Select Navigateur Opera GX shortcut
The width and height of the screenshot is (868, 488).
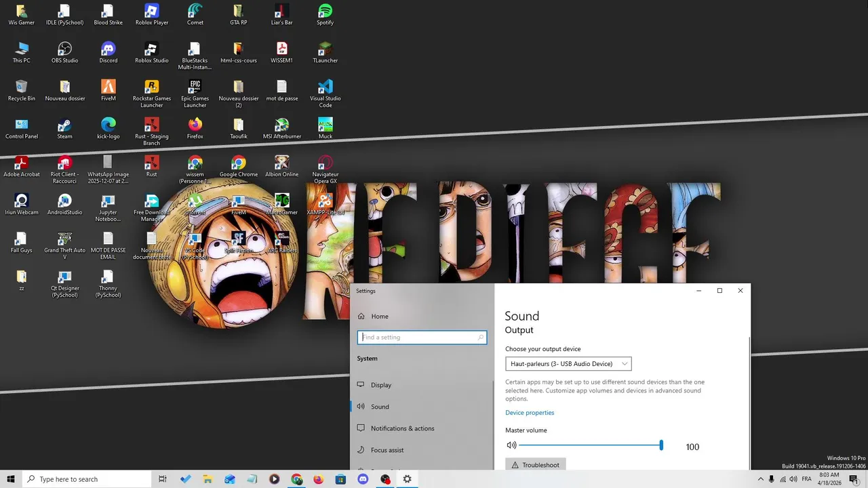click(325, 170)
